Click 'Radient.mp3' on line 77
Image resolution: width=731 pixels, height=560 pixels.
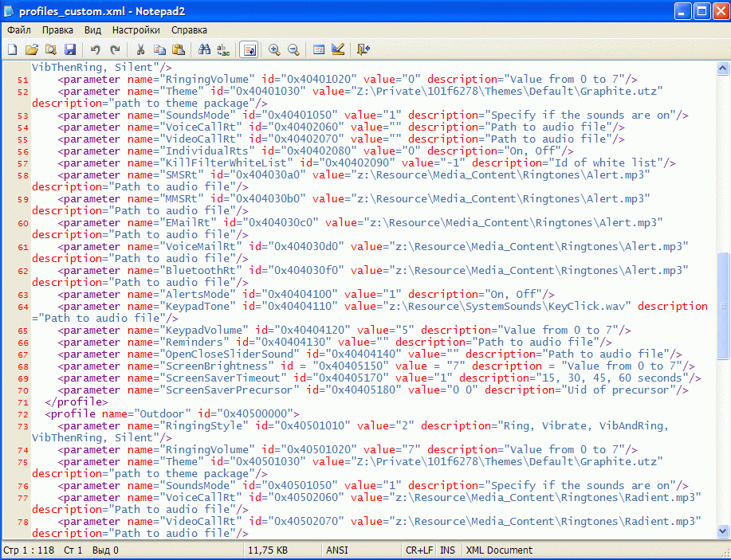pos(660,498)
